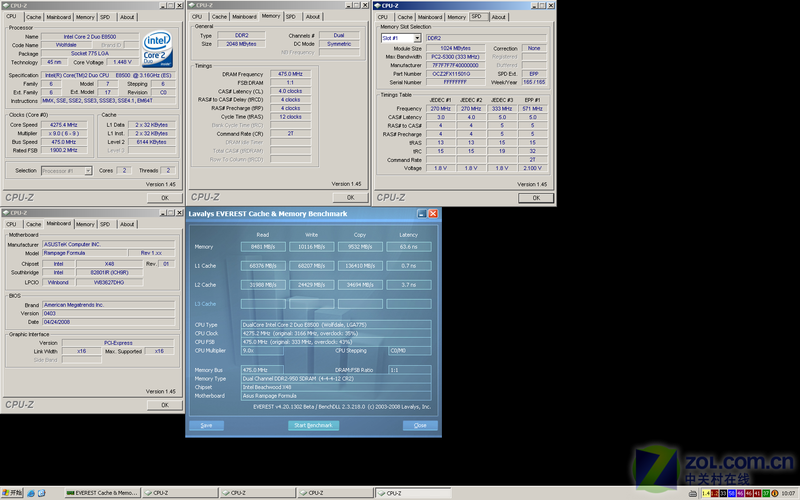Click the CPU FSB 475.0 MHz overclock field

pyautogui.click(x=336, y=342)
